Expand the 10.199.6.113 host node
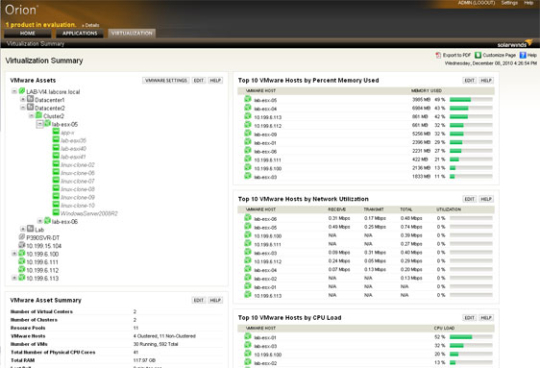 14,278
